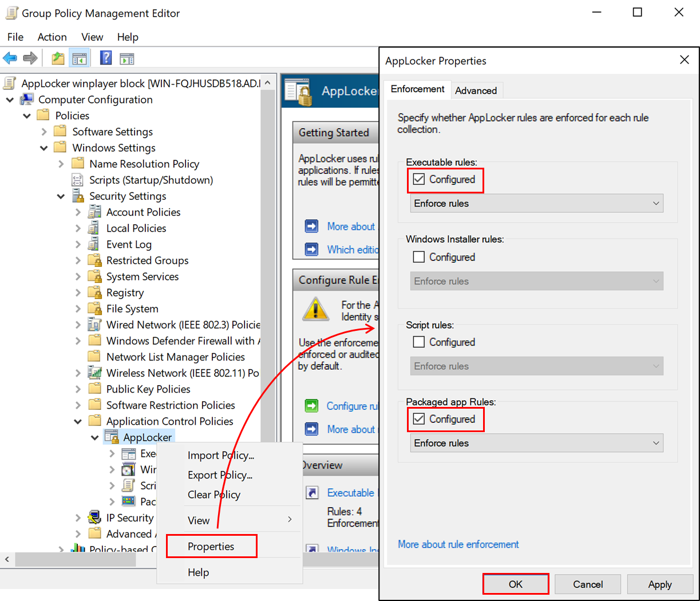
Task: Click the Back arrow toolbar icon
Action: pyautogui.click(x=10, y=58)
